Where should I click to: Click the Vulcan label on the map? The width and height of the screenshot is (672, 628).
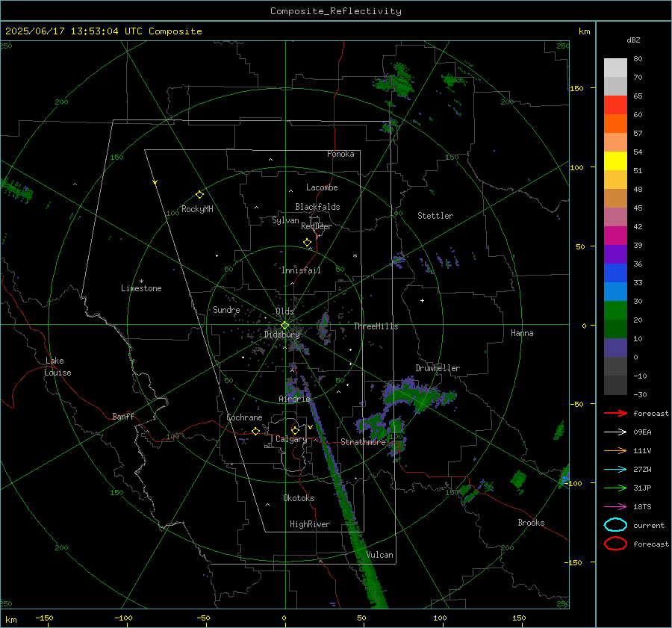[379, 555]
